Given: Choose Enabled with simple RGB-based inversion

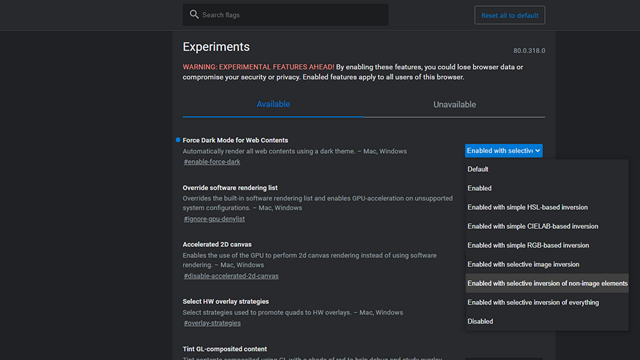Looking at the screenshot, I should (x=547, y=245).
